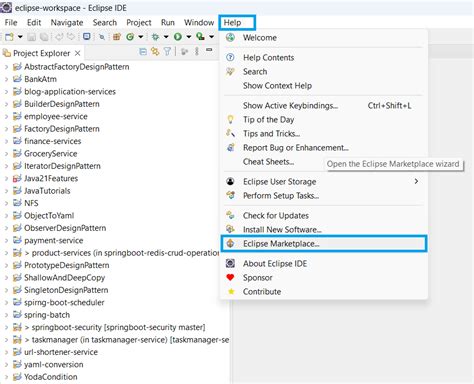The height and width of the screenshot is (384, 474).
Task: Click the red heart Sponsor icon
Action: point(230,277)
